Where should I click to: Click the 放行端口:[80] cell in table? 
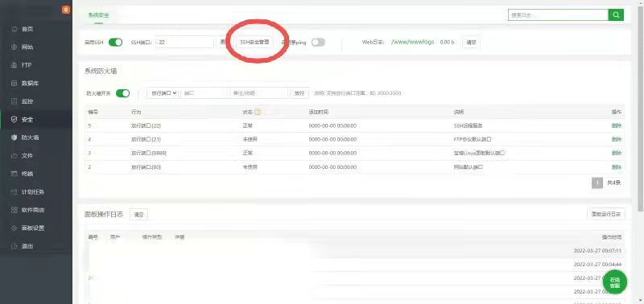147,167
